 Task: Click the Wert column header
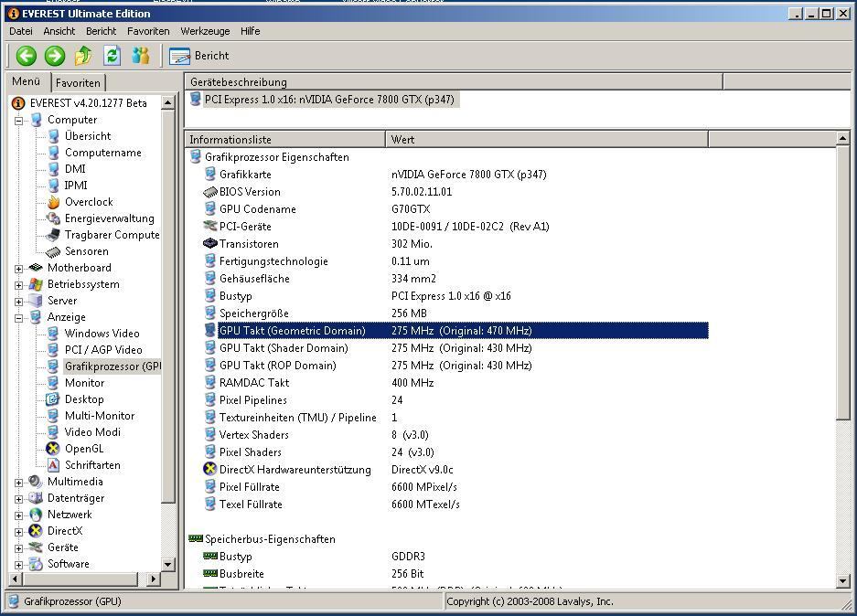[x=547, y=139]
